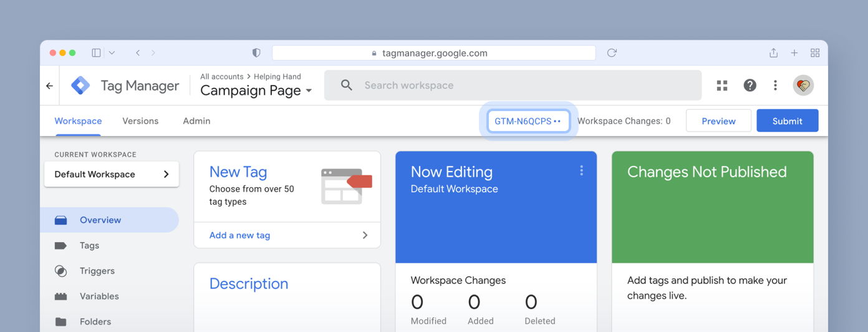Click the Changes Not Published heading
868x332 pixels.
[707, 172]
